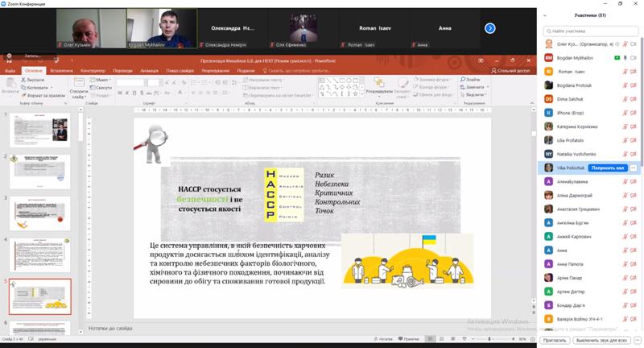
Task: Show next videos with the blue gallery arrow
Action: click(489, 28)
